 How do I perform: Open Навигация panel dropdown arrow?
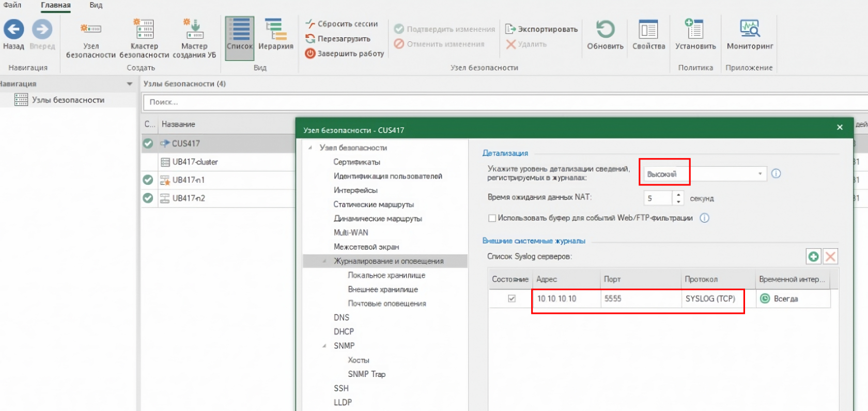130,84
